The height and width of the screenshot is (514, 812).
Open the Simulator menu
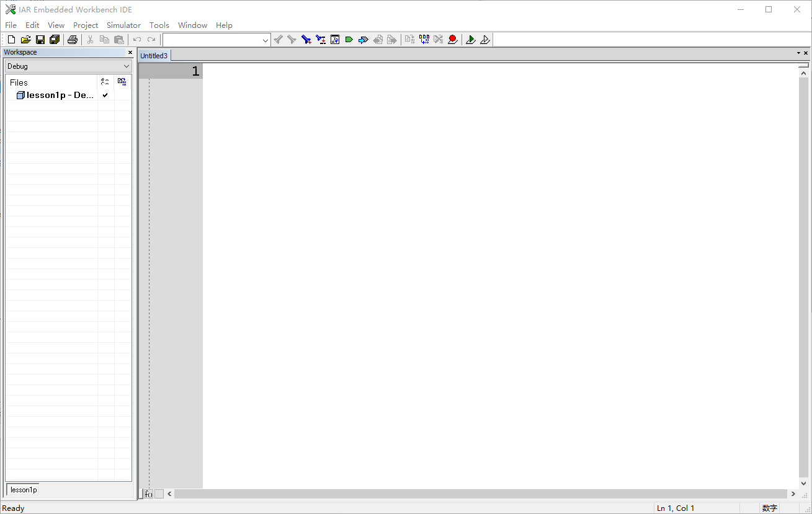pyautogui.click(x=123, y=25)
